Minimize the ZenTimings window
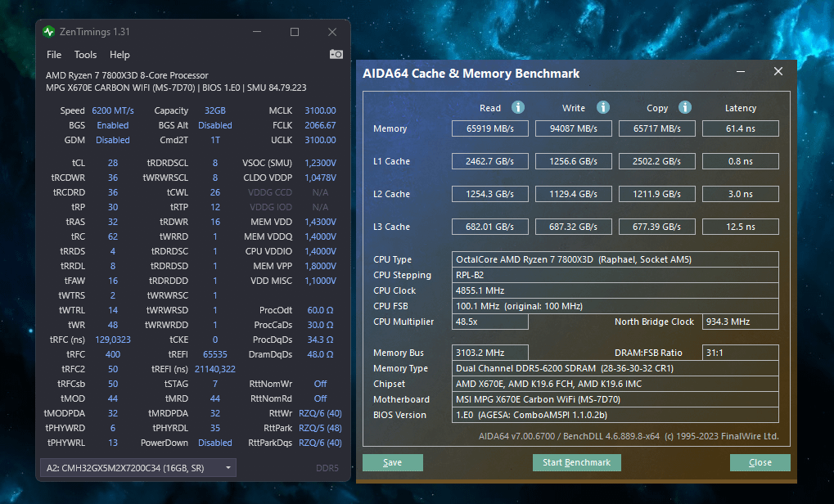The image size is (834, 504). (x=257, y=32)
